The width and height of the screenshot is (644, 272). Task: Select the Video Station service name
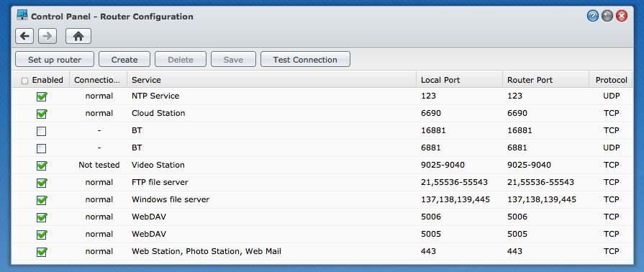coord(158,165)
